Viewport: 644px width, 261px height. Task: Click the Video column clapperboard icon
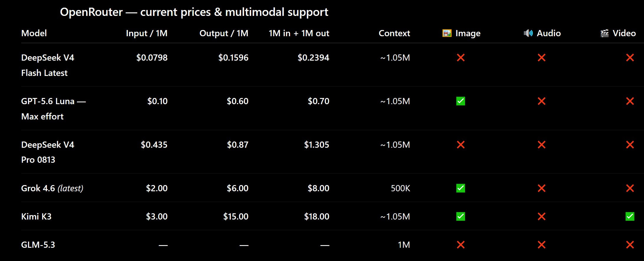tap(605, 33)
